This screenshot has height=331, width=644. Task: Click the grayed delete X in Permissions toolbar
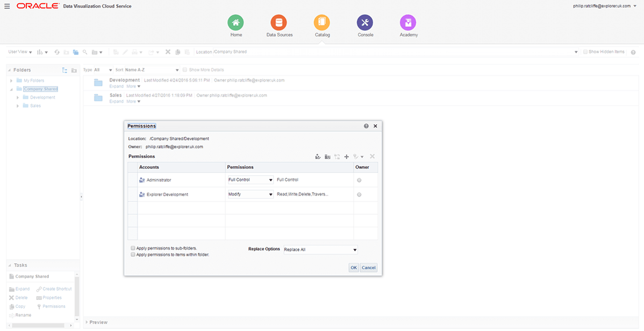pos(372,156)
